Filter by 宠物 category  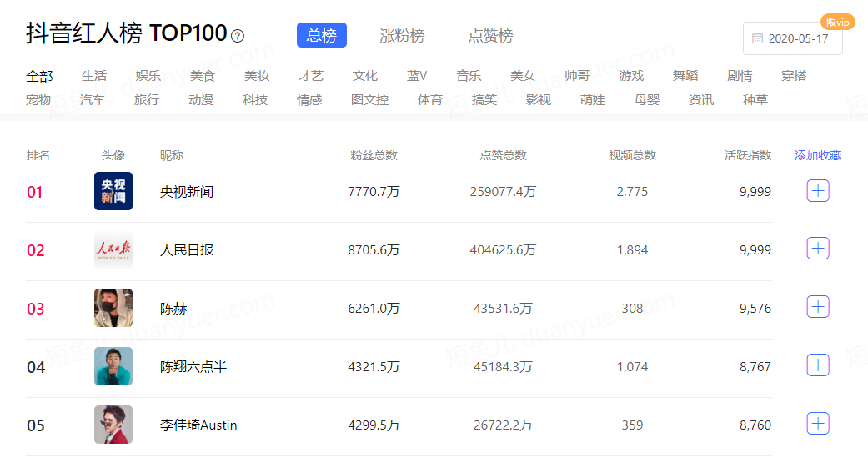point(38,100)
